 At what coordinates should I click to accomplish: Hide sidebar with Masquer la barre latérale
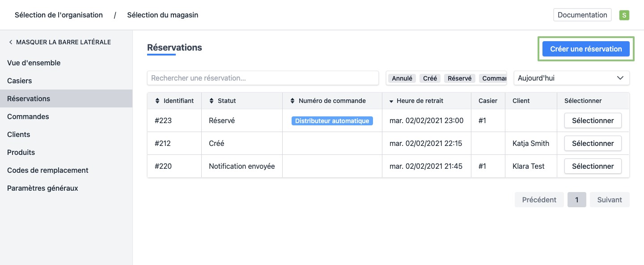click(59, 42)
